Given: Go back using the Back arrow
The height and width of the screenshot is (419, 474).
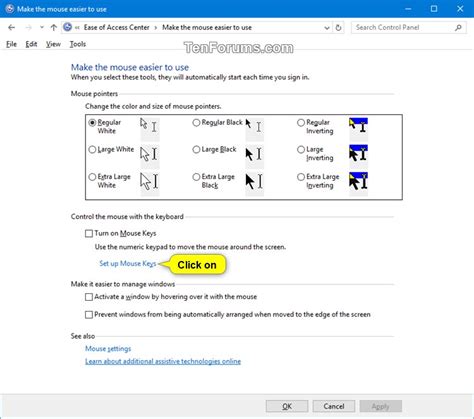Looking at the screenshot, I should tap(11, 27).
